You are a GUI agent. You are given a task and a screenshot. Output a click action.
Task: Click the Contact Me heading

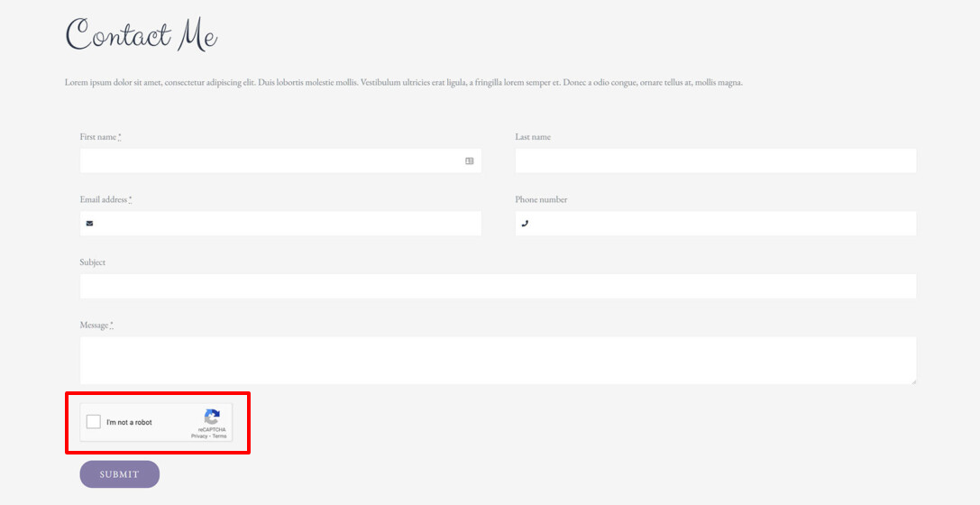click(142, 36)
